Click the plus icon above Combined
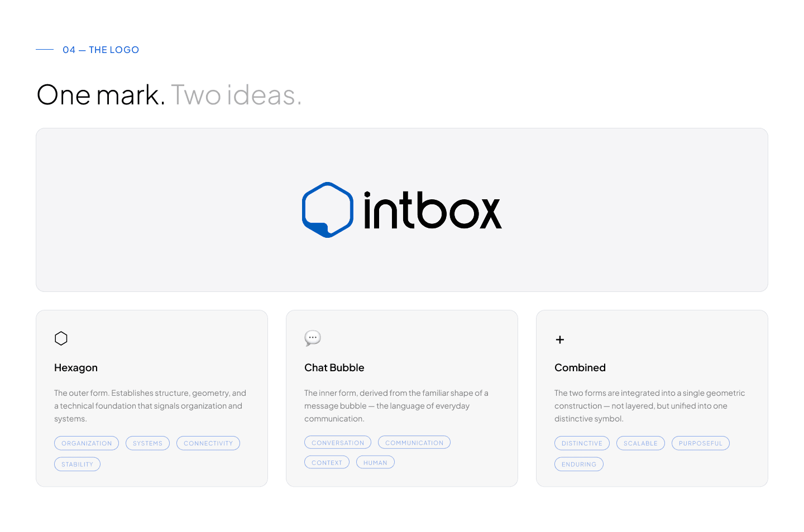 560,339
